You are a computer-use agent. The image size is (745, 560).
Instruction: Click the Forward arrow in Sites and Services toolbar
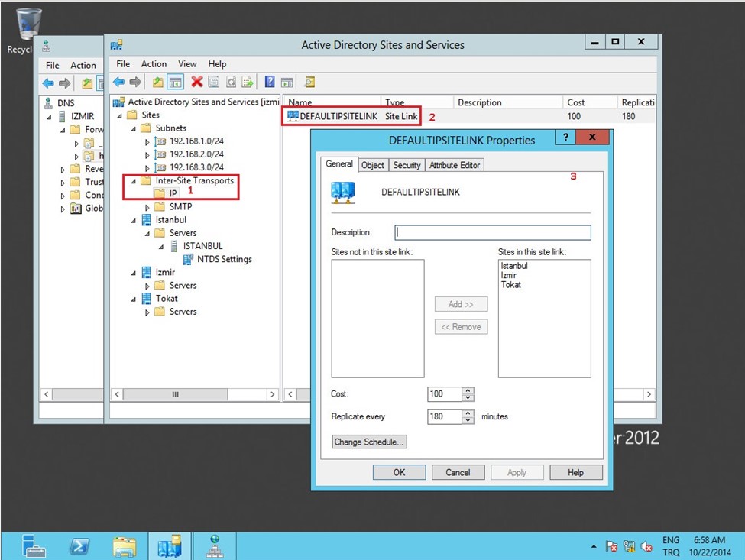coord(135,83)
